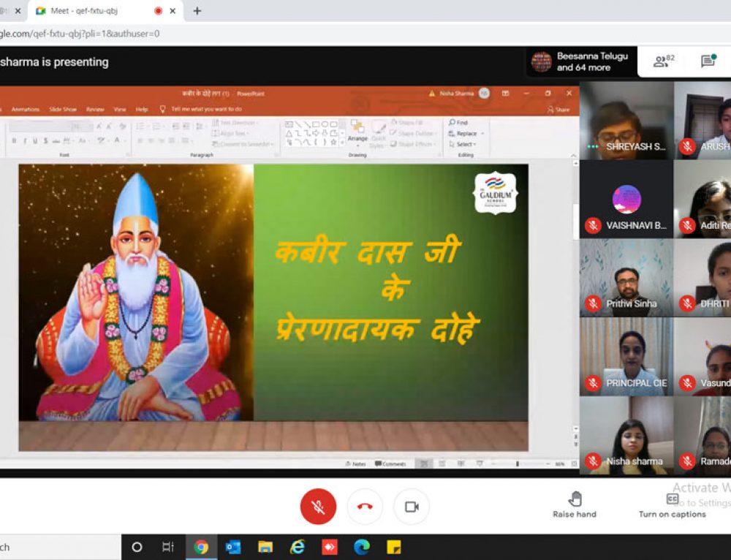Open the Shape Outline dropdown
The width and height of the screenshot is (731, 560).
tap(412, 133)
